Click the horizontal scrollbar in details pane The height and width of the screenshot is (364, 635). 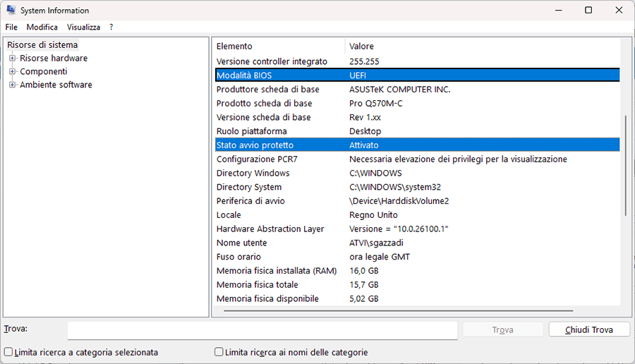(398, 310)
